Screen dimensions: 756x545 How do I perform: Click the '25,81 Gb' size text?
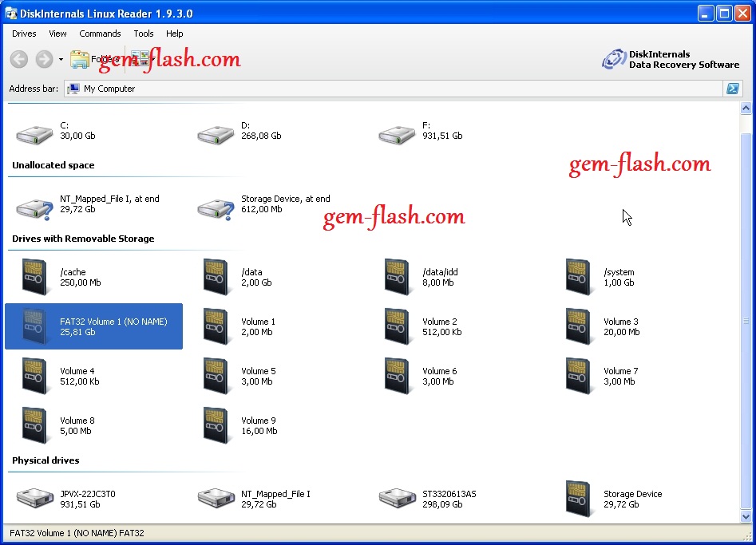tap(77, 332)
